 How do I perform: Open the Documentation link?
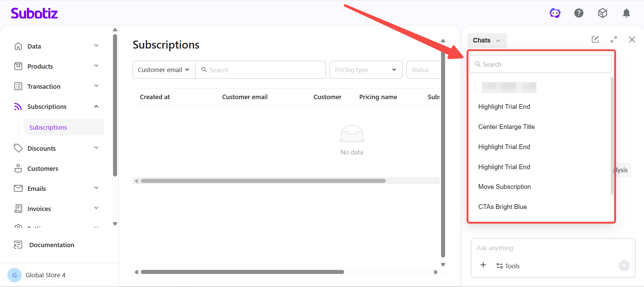(52, 245)
